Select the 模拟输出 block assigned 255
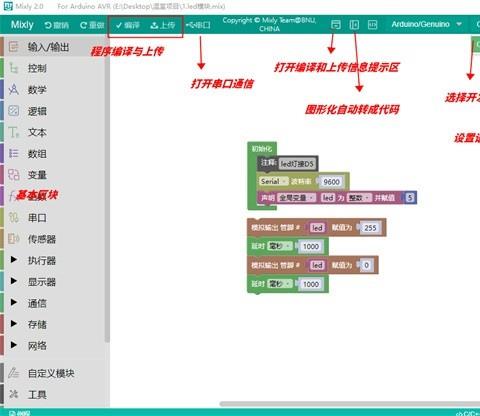The image size is (480, 416). [275, 228]
